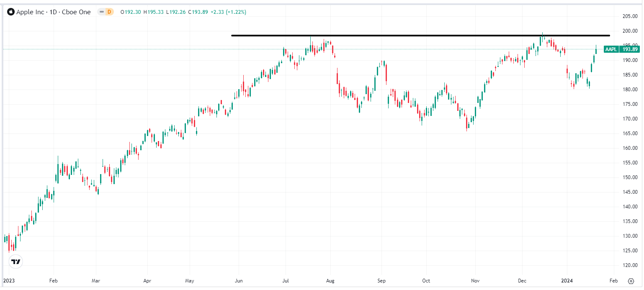The image size is (644, 290).
Task: Click the 150.00 price axis label
Action: [x=630, y=177]
